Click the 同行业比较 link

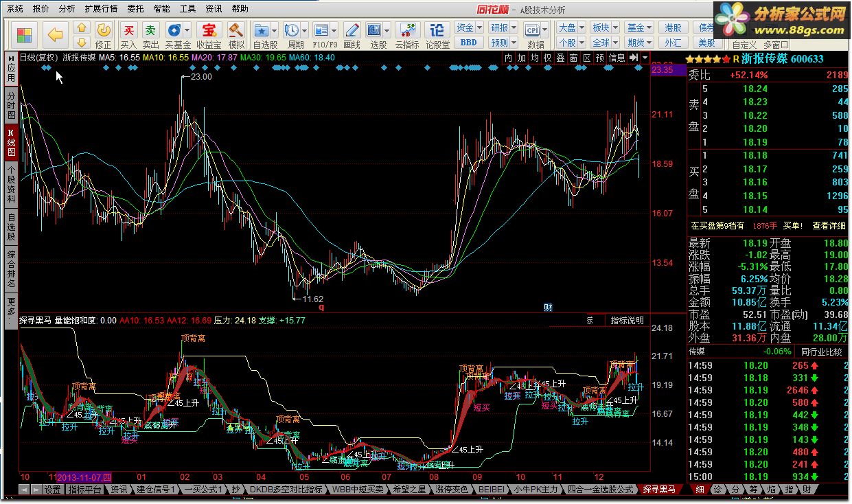coord(821,352)
